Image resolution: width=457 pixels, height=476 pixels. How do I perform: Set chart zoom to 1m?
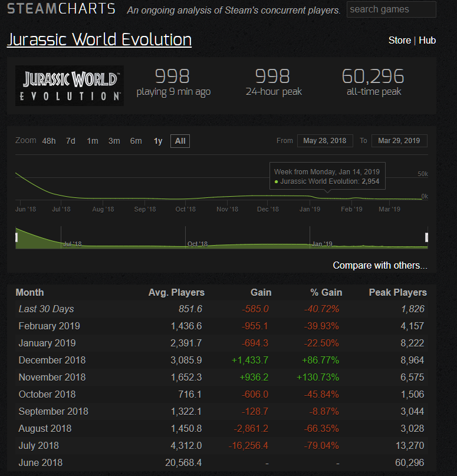(93, 141)
